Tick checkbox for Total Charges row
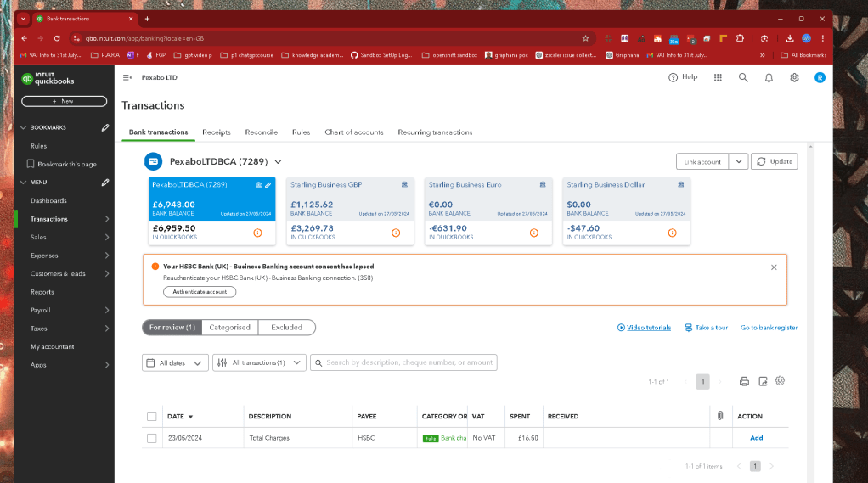Viewport: 868px width, 483px height. tap(152, 438)
